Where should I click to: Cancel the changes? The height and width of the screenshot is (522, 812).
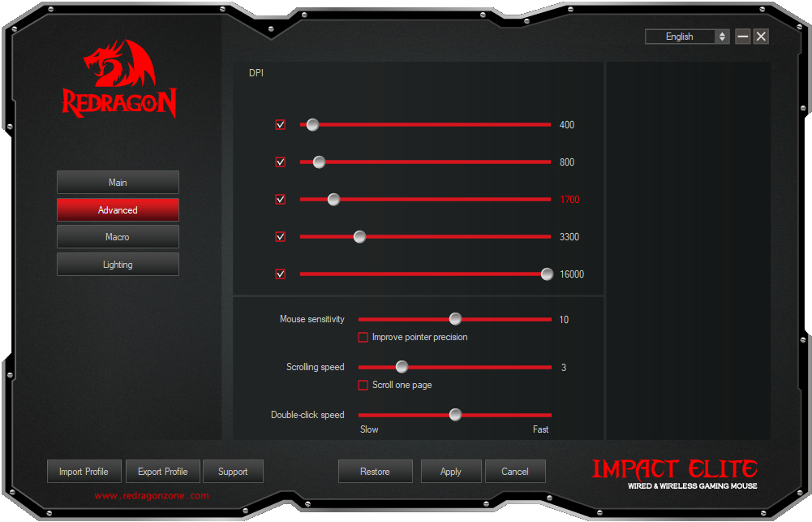tap(515, 471)
